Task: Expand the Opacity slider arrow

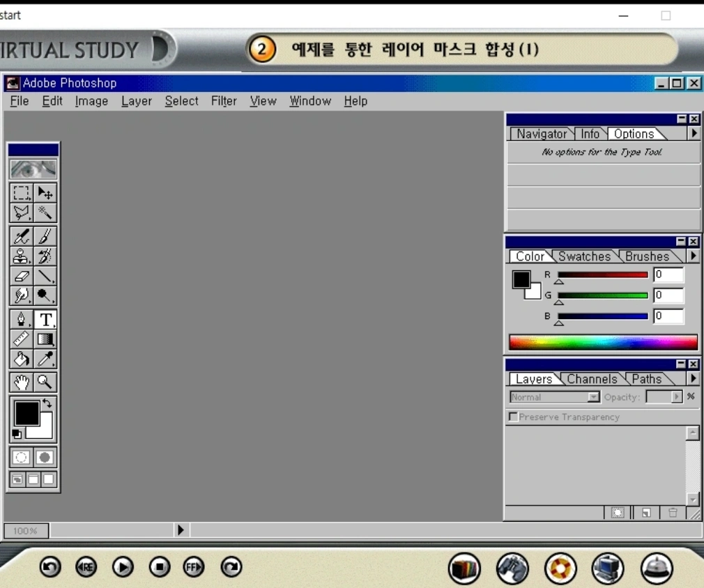Action: click(x=676, y=397)
